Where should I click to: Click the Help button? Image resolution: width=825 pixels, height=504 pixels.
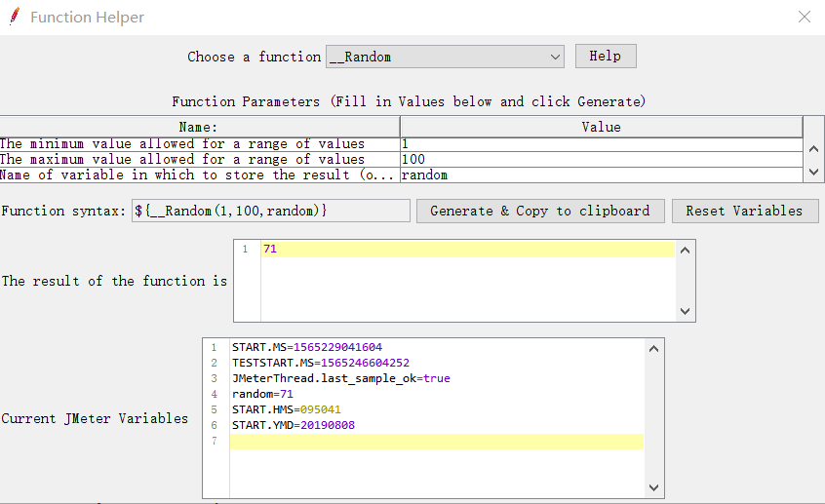point(606,57)
